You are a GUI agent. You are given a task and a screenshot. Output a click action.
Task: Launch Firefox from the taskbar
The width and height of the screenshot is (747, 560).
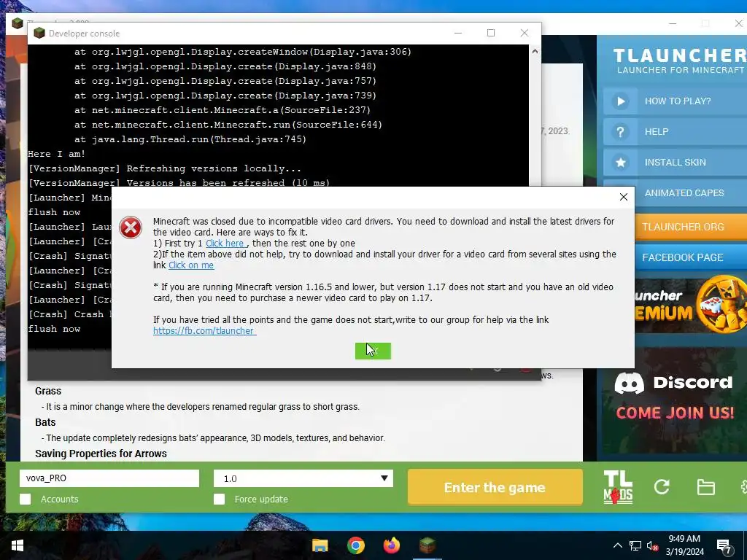tap(392, 545)
